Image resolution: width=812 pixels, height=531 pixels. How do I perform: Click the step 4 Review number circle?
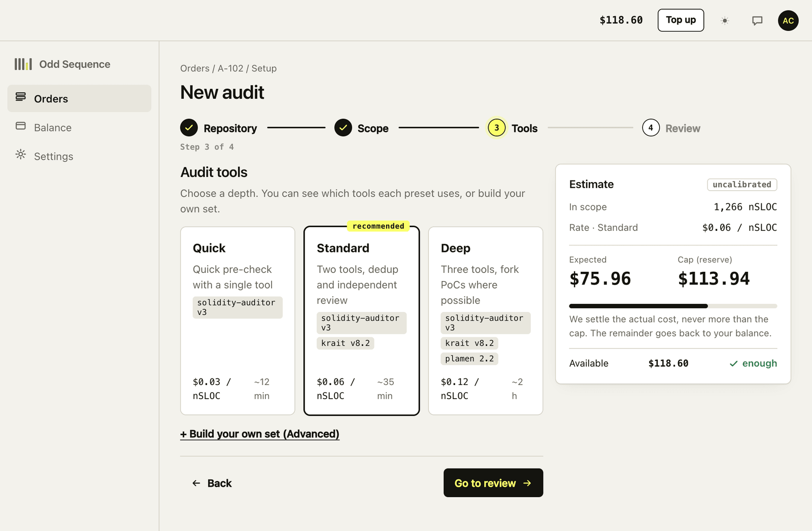point(651,128)
